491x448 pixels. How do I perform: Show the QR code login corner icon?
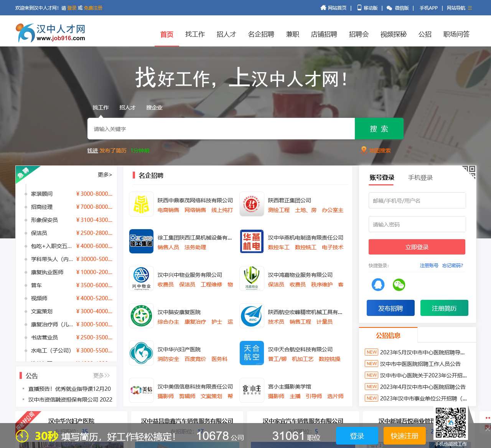(469, 172)
